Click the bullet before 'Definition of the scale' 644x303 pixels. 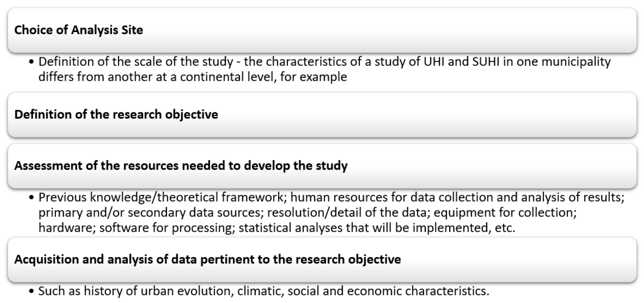31,62
